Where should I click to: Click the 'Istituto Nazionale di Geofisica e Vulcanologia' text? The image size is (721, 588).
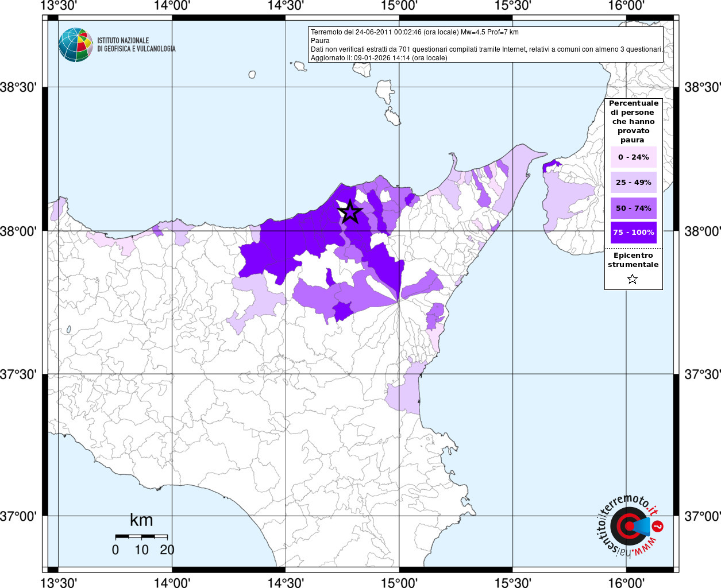coord(136,45)
